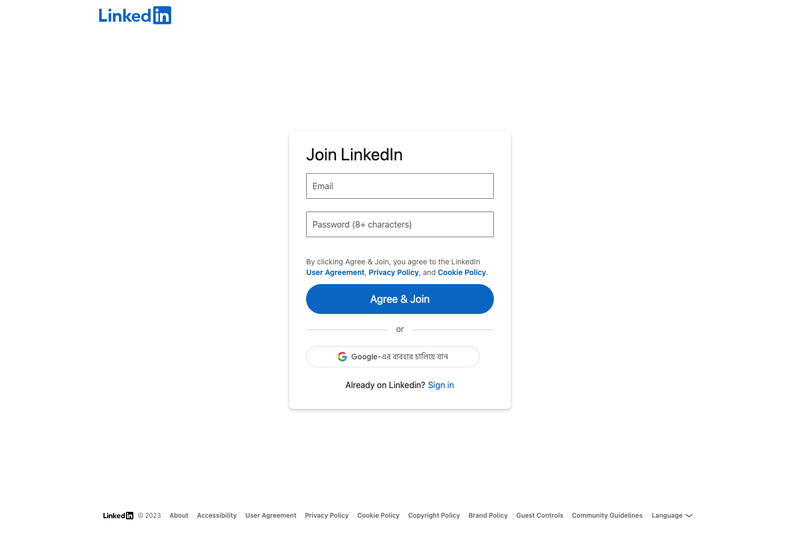
Task: Click the Google G icon
Action: click(x=342, y=357)
